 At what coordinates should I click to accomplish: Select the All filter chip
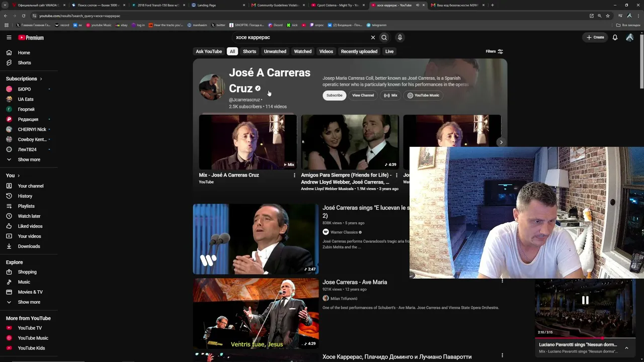232,51
